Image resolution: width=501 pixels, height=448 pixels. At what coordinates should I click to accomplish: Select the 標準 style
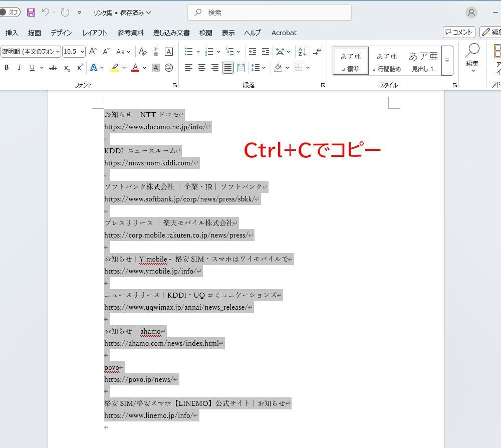pos(351,61)
